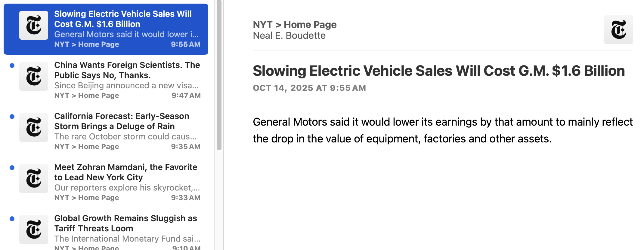This screenshot has height=250, width=644.
Task: Click author name Neal E. Boudette
Action: (289, 36)
